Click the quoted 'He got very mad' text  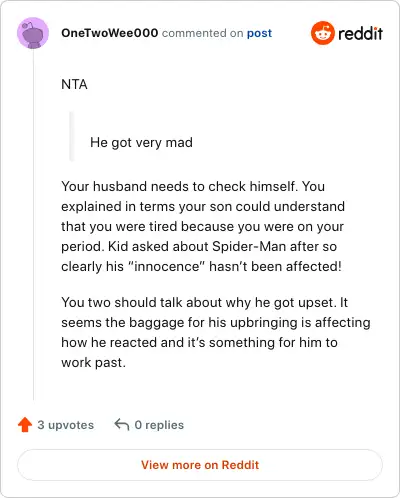pos(141,143)
